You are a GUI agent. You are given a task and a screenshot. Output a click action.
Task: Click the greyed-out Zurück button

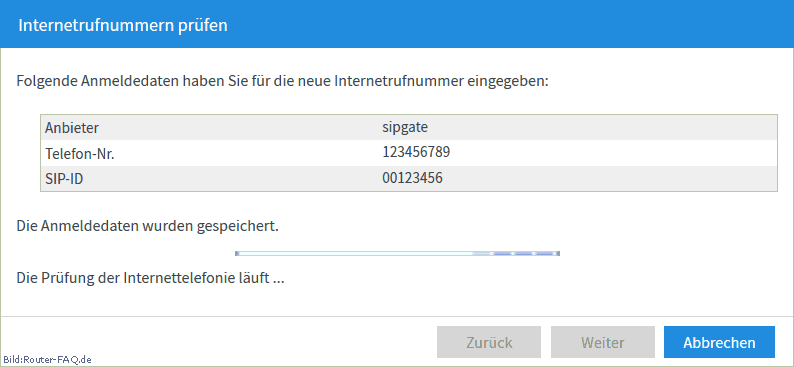tap(489, 342)
